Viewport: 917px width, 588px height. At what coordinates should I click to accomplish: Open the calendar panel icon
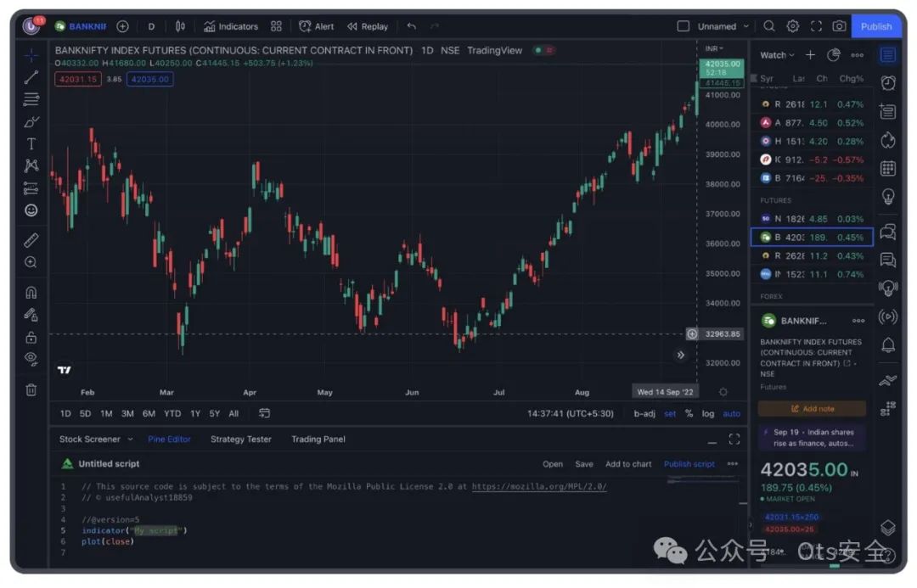888,169
